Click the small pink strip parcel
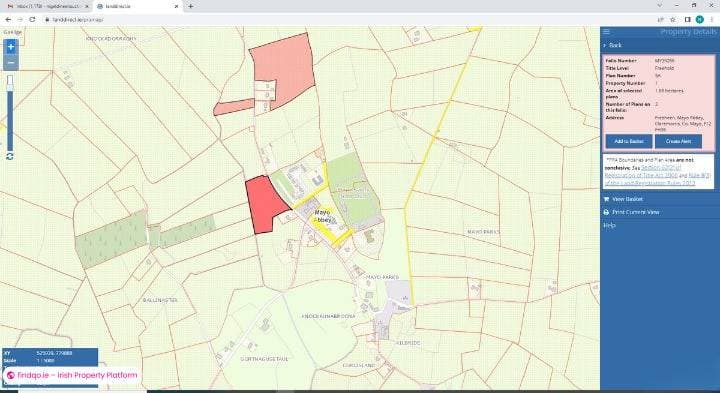The image size is (720, 393). pyautogui.click(x=233, y=107)
